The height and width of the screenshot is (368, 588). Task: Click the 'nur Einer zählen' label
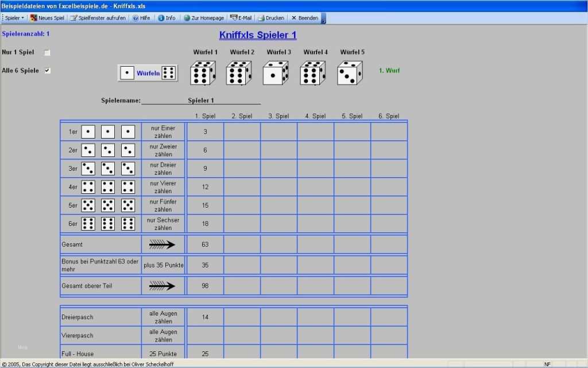(x=163, y=132)
